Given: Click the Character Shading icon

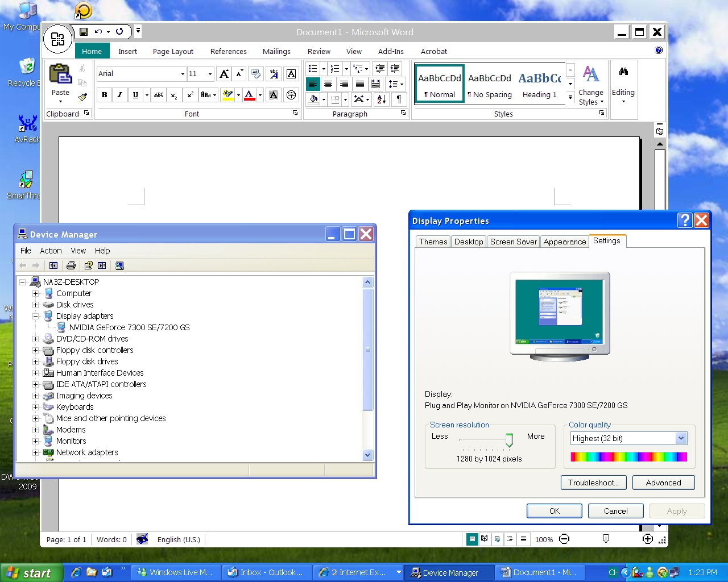Looking at the screenshot, I should [274, 95].
